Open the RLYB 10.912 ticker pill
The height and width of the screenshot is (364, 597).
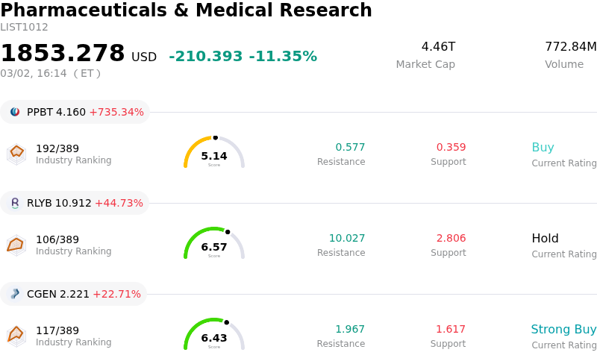coord(75,203)
